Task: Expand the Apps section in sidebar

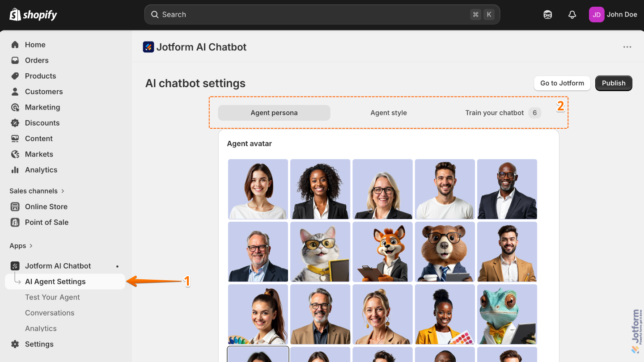Action: (31, 245)
